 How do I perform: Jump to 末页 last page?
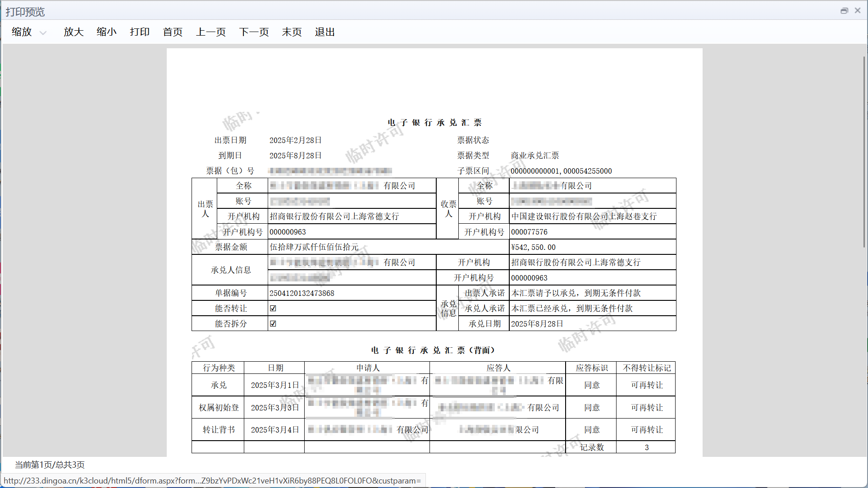pyautogui.click(x=292, y=32)
